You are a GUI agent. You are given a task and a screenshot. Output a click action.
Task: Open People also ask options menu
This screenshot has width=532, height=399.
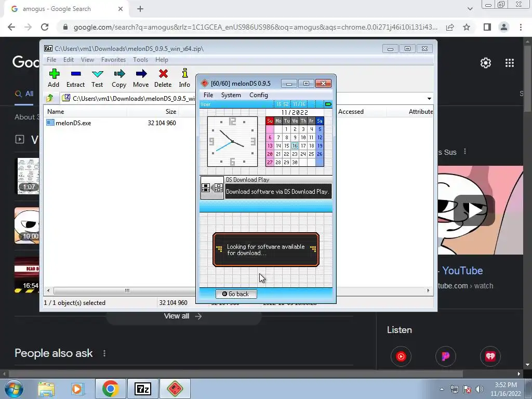tap(104, 353)
